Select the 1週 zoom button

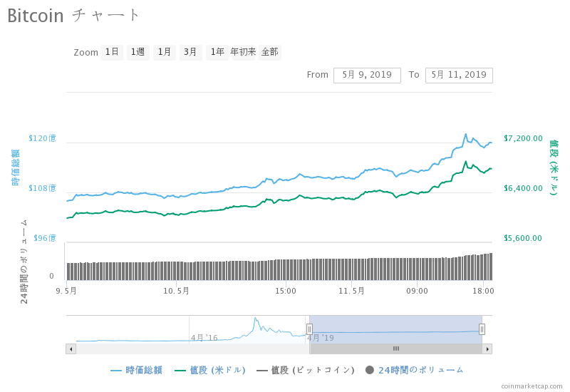pos(138,52)
